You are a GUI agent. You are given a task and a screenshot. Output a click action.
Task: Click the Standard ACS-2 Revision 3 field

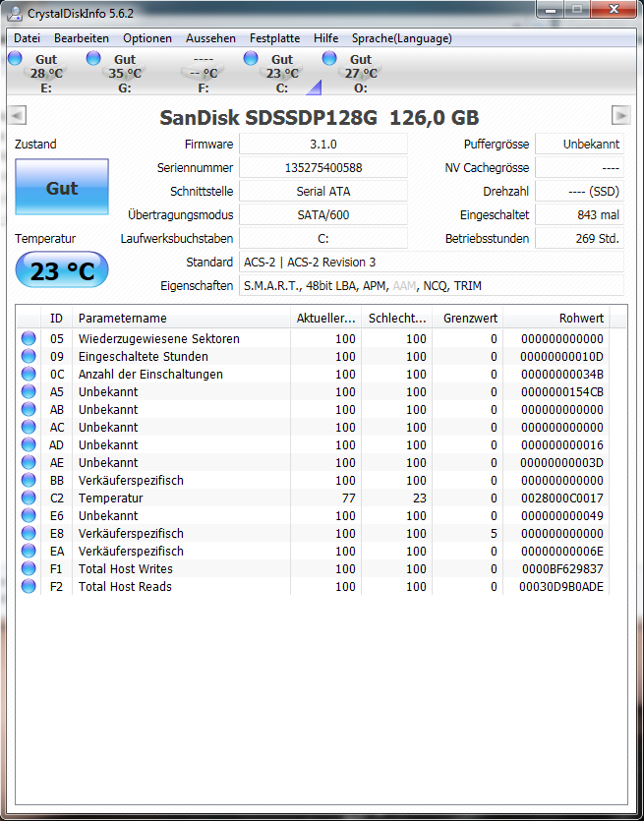432,262
